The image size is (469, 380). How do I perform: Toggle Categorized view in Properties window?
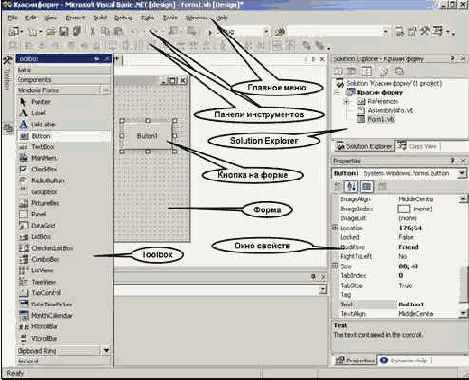tap(338, 186)
